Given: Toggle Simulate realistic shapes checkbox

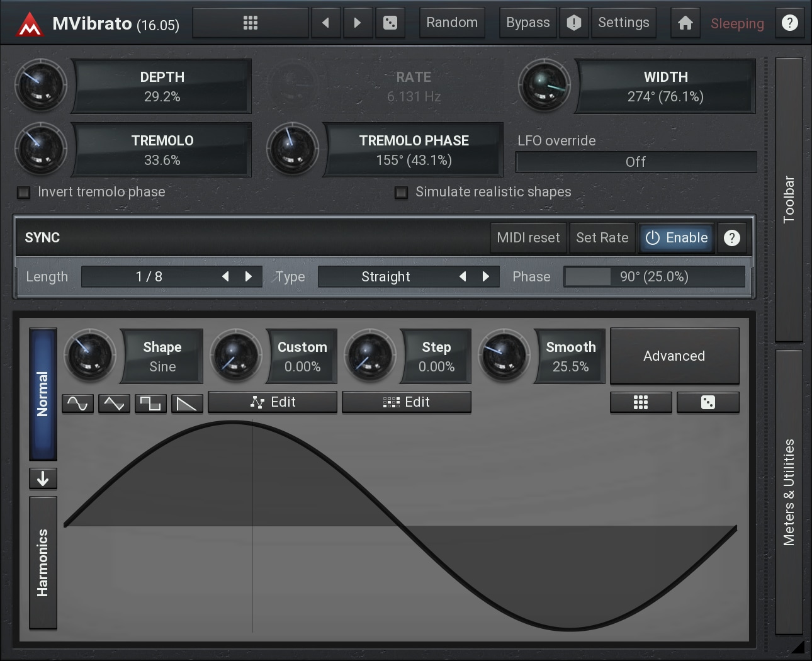Looking at the screenshot, I should coord(401,193).
